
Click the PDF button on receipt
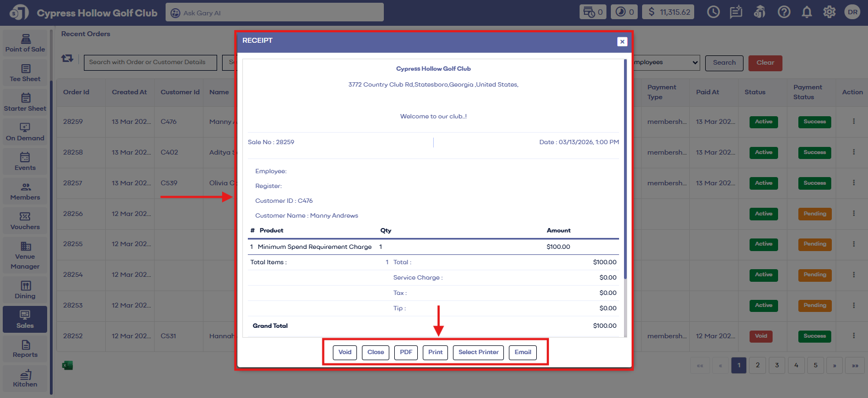coord(406,352)
